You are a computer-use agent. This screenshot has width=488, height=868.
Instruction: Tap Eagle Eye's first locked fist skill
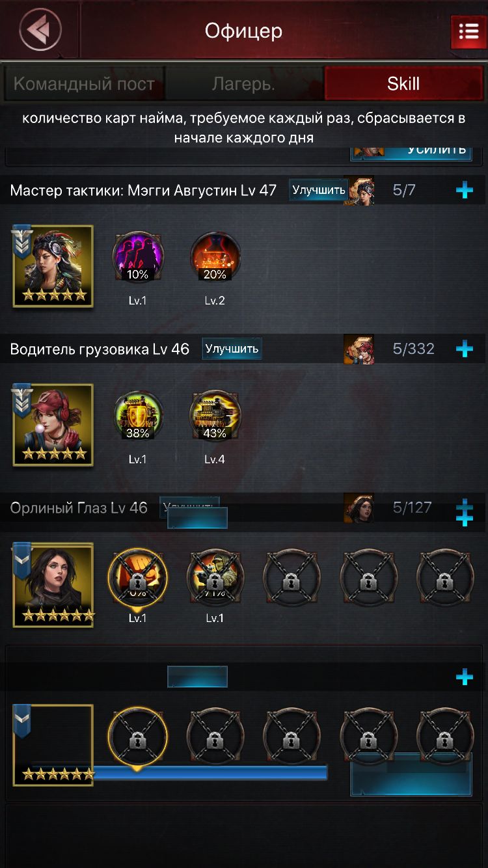point(137,578)
